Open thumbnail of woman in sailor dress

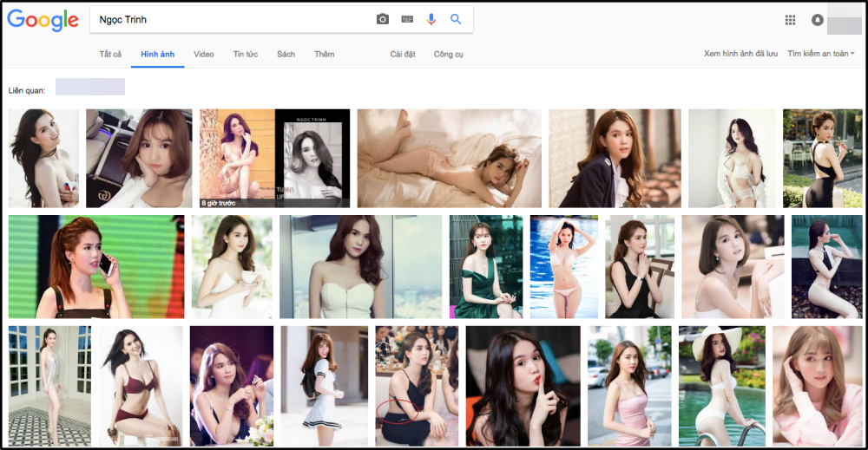[325, 386]
